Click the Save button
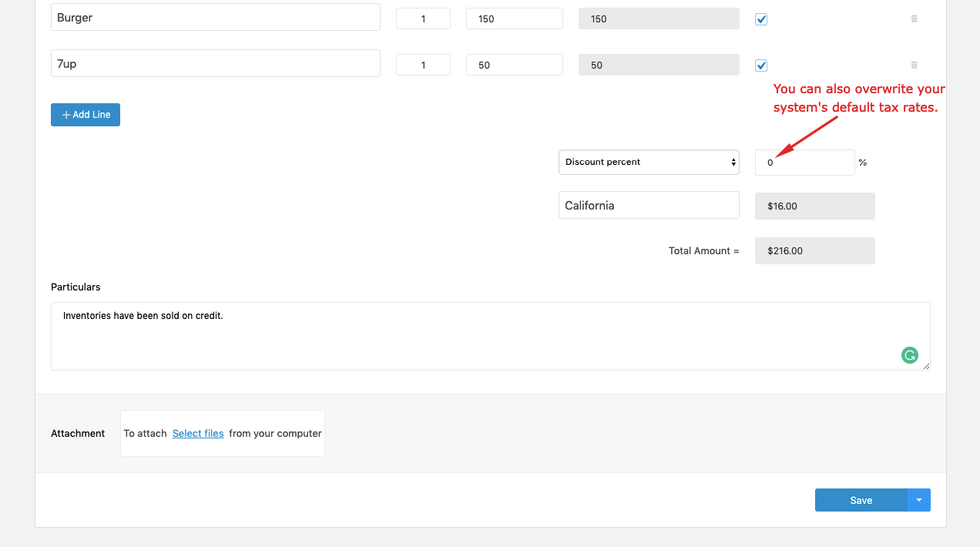The height and width of the screenshot is (547, 980). [x=861, y=499]
